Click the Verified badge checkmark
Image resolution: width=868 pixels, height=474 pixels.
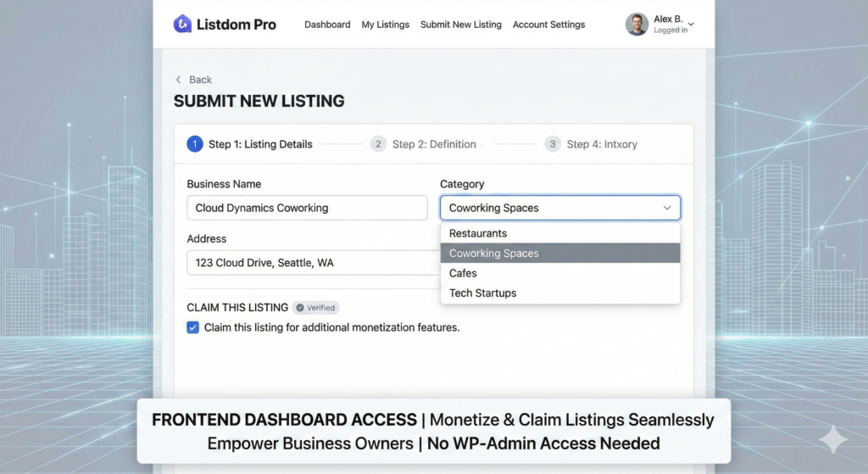point(298,308)
